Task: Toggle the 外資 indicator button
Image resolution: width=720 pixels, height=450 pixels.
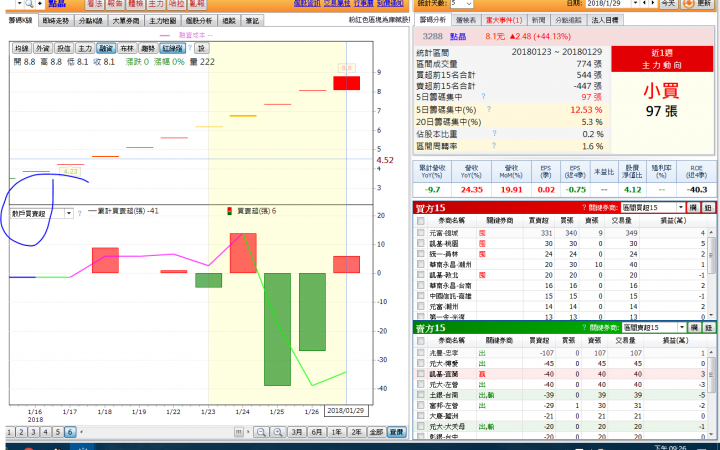Action: [x=43, y=48]
